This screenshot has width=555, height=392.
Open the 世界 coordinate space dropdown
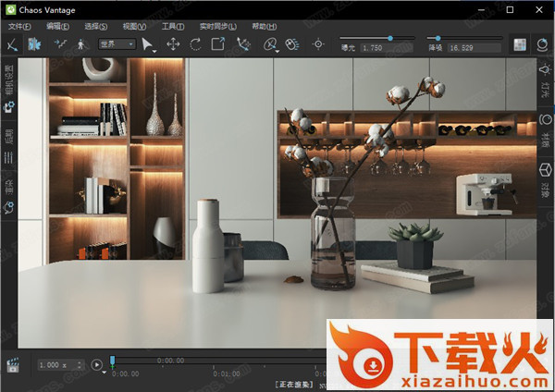coord(117,44)
